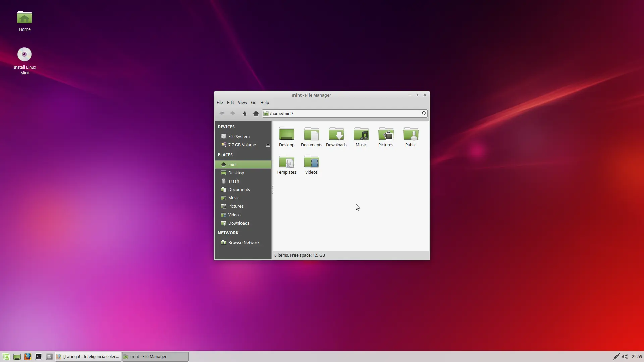The height and width of the screenshot is (362, 644).
Task: Click Browse Network in the sidebar
Action: click(244, 242)
